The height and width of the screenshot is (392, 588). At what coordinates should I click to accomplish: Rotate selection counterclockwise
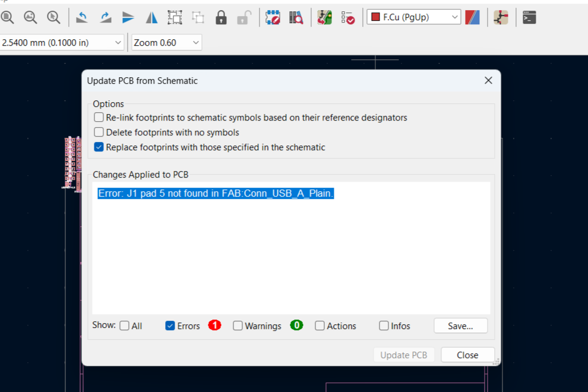point(82,17)
